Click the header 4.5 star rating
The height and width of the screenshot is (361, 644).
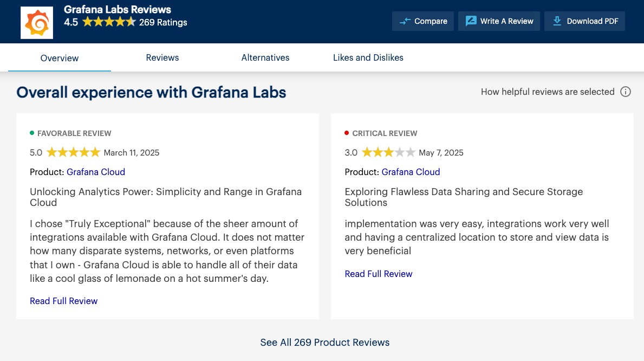pos(109,22)
